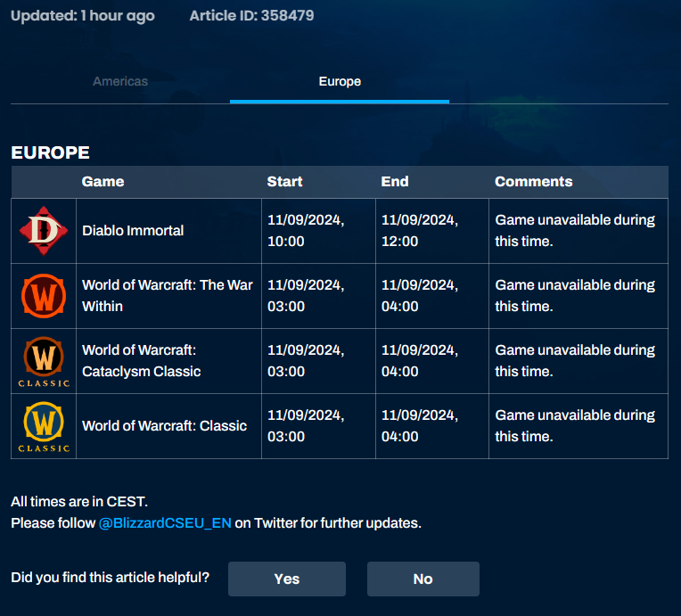681x616 pixels.
Task: Click the EUROPE section heading
Action: click(x=51, y=152)
